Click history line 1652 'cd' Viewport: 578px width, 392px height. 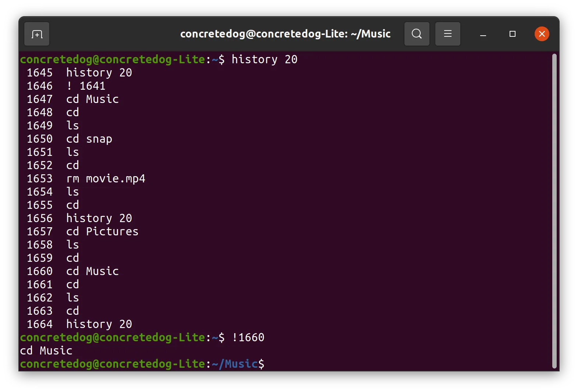tap(53, 165)
